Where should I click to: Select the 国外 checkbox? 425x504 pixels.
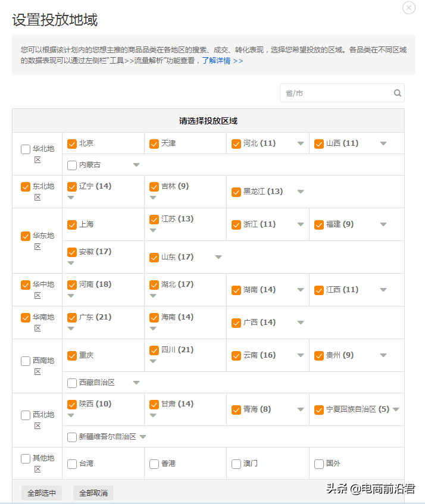[319, 464]
